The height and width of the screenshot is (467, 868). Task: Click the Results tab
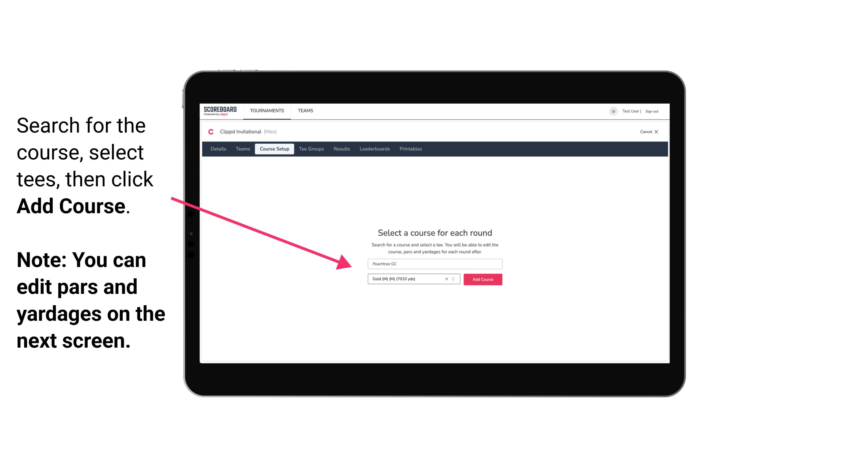pos(341,149)
